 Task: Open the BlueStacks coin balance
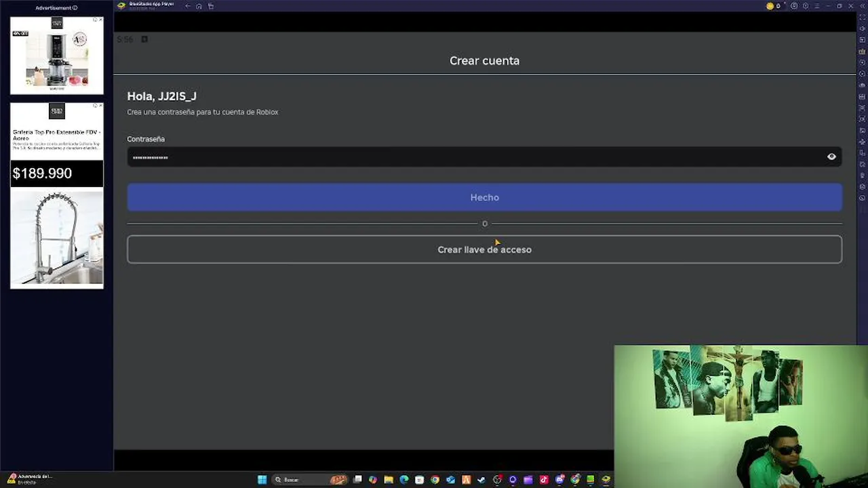[774, 6]
